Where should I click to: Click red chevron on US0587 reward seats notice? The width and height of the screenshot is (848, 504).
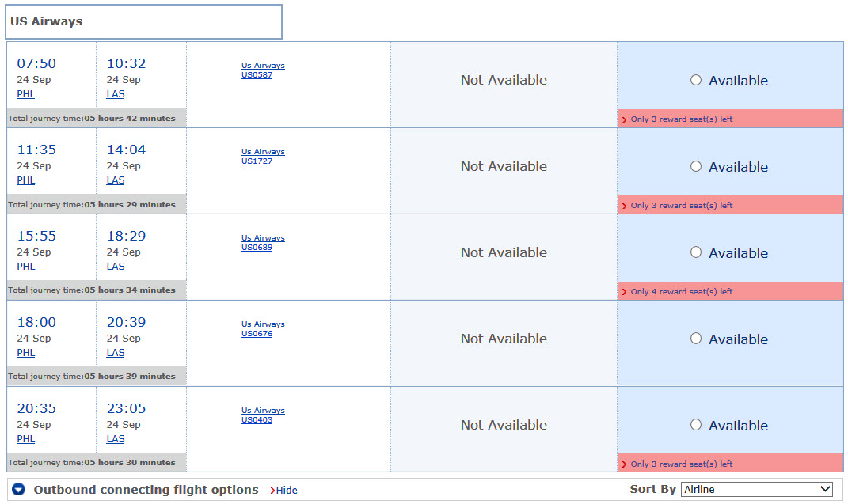pos(624,119)
